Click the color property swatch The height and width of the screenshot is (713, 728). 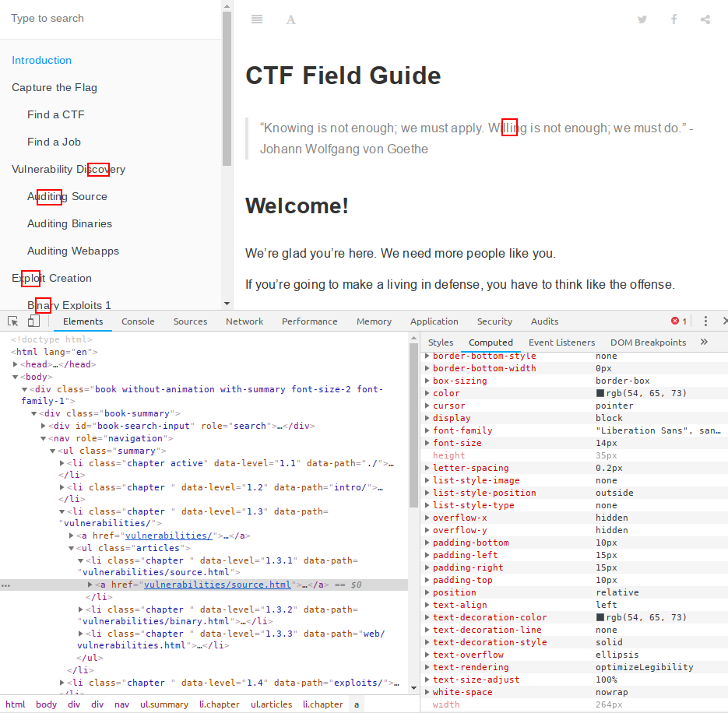point(600,394)
